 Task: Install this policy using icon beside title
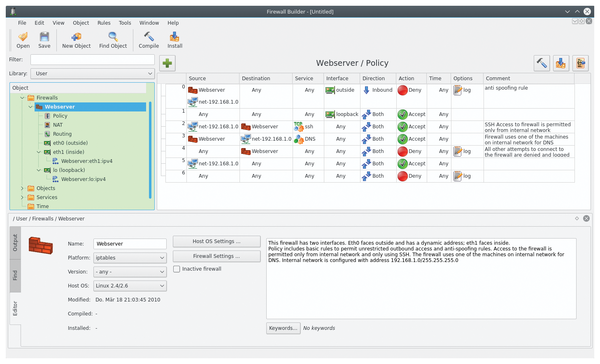tap(561, 63)
